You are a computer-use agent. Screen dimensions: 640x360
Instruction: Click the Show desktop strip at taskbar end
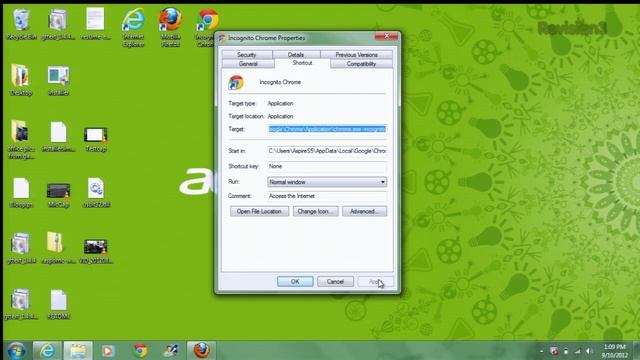pyautogui.click(x=636, y=351)
